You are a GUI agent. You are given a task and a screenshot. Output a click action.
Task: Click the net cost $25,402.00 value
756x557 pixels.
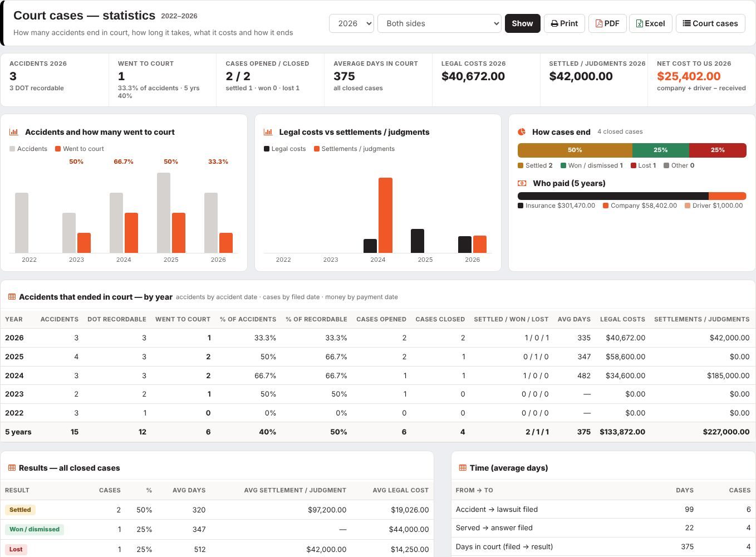coord(689,76)
